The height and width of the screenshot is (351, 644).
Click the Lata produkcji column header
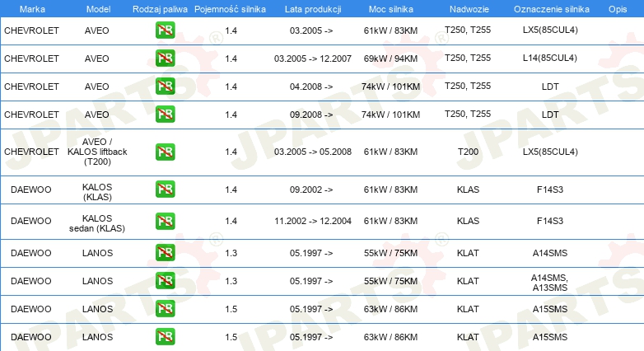(x=313, y=9)
